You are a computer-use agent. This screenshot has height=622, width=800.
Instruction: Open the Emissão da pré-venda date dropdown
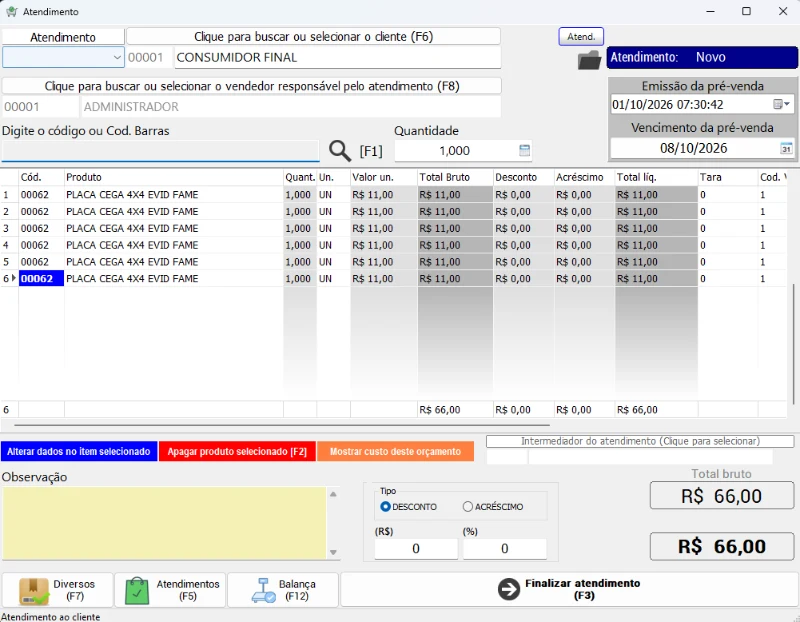(x=782, y=105)
